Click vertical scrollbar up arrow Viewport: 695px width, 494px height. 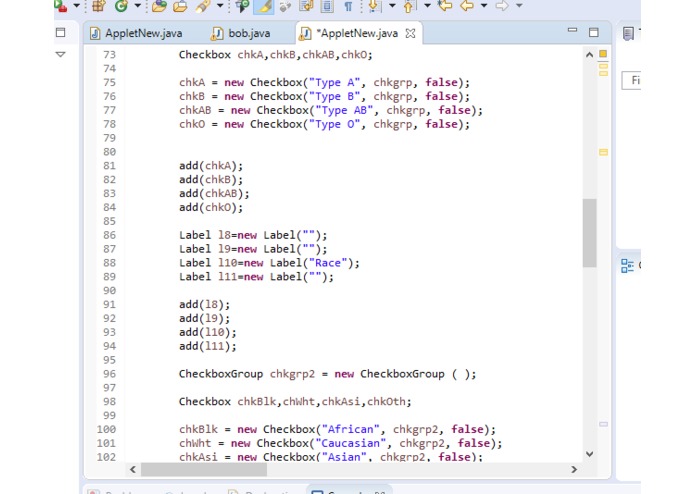(x=590, y=54)
